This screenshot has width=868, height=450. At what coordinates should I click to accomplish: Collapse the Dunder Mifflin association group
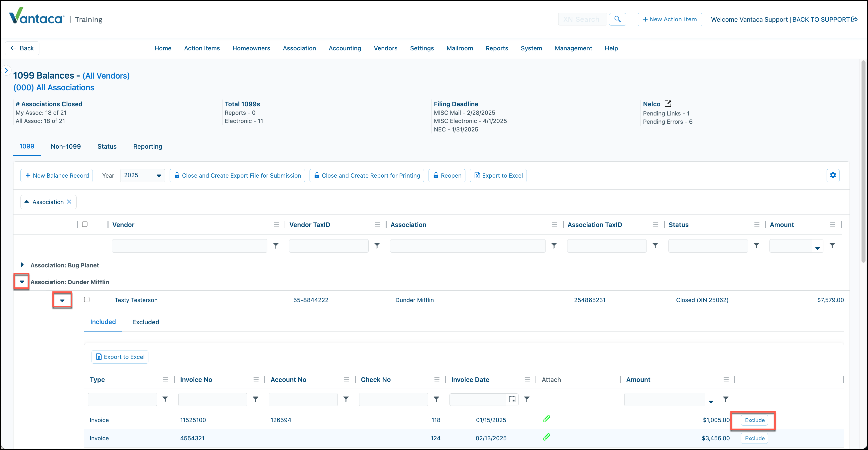21,282
